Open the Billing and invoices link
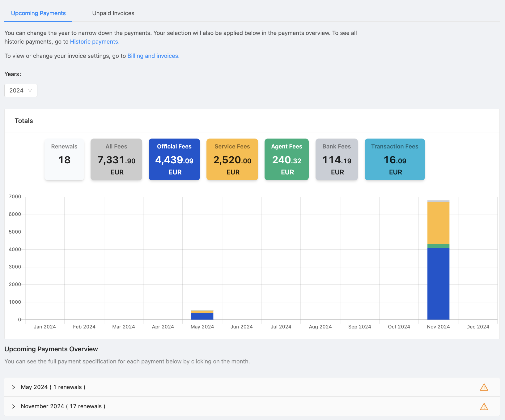This screenshot has width=505, height=420. (x=153, y=56)
